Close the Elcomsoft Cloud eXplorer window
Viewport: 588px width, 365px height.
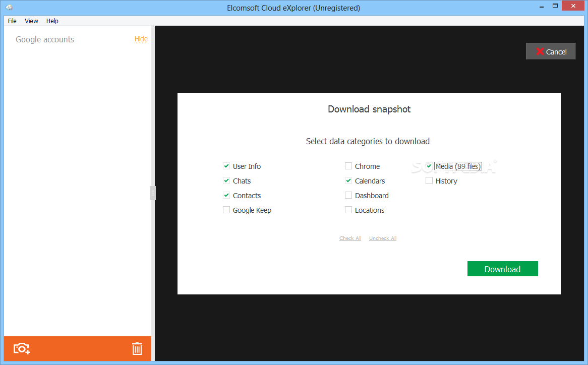(x=573, y=6)
